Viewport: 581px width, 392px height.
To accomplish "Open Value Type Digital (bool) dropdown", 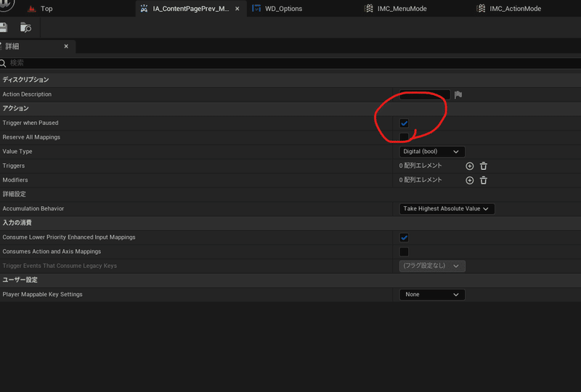I will [x=431, y=152].
